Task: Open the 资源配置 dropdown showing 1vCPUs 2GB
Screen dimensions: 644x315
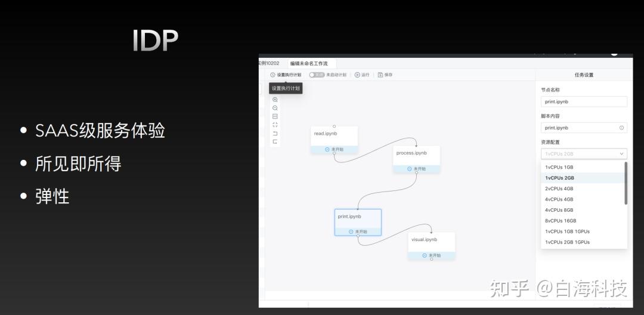Action: click(584, 154)
